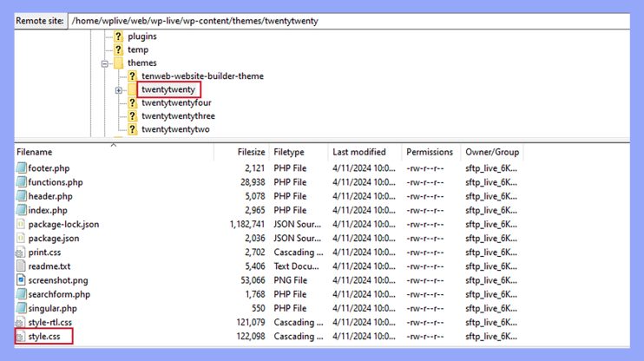This screenshot has height=361, width=644.
Task: Click the twentytwentyfour folder icon
Action: (133, 102)
